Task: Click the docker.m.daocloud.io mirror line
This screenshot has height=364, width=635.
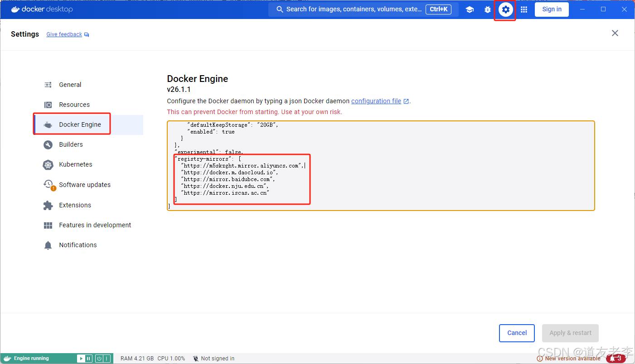Action: (229, 172)
